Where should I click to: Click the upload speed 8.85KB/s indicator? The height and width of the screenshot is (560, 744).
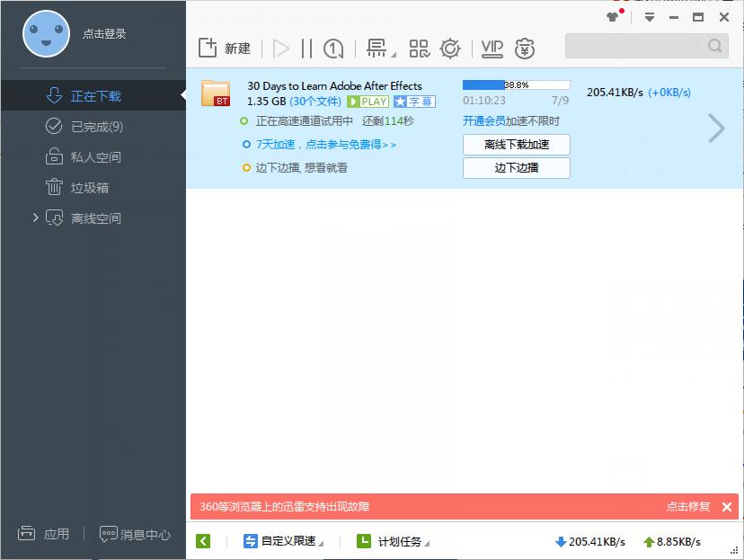[672, 541]
